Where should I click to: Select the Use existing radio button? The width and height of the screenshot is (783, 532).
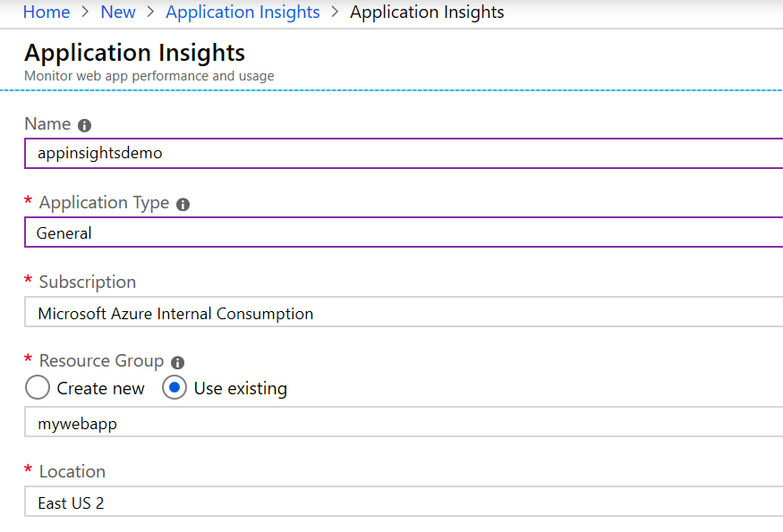point(174,388)
